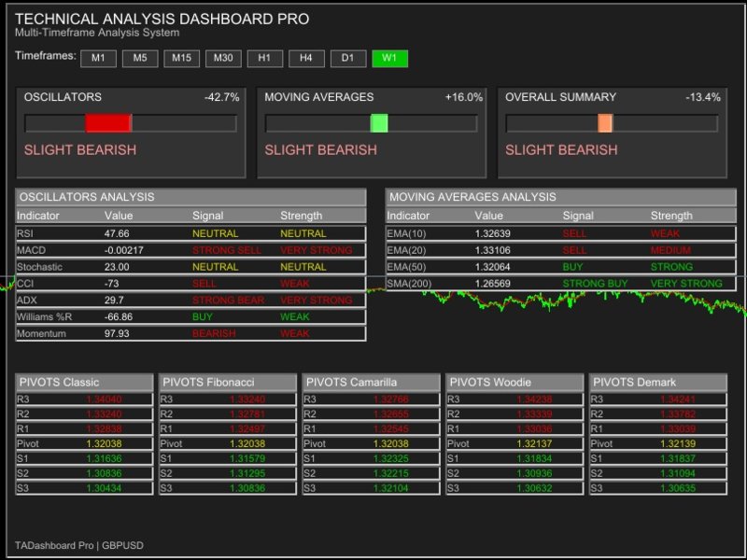Click the CCI row value -73
Screen dimensions: 747x560
pyautogui.click(x=111, y=284)
